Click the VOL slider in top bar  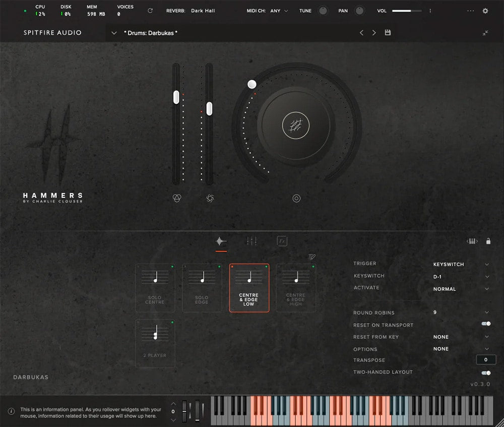click(407, 11)
